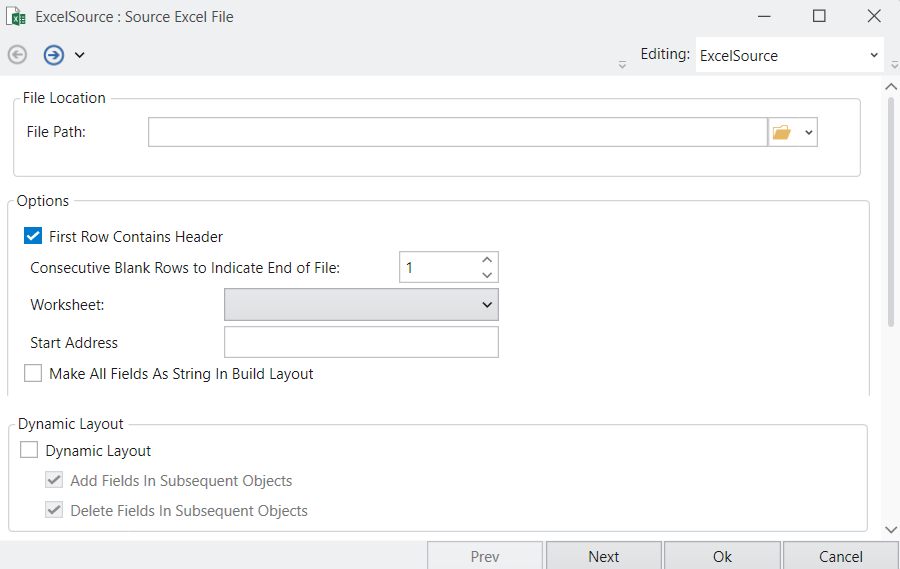Click the vertical scrollbar down arrow

click(x=891, y=529)
